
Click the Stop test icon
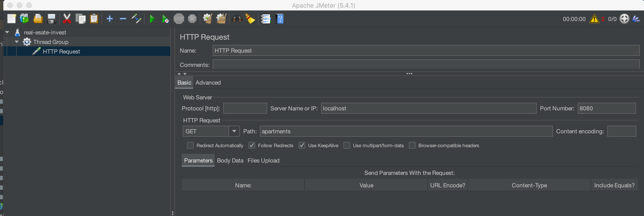179,19
